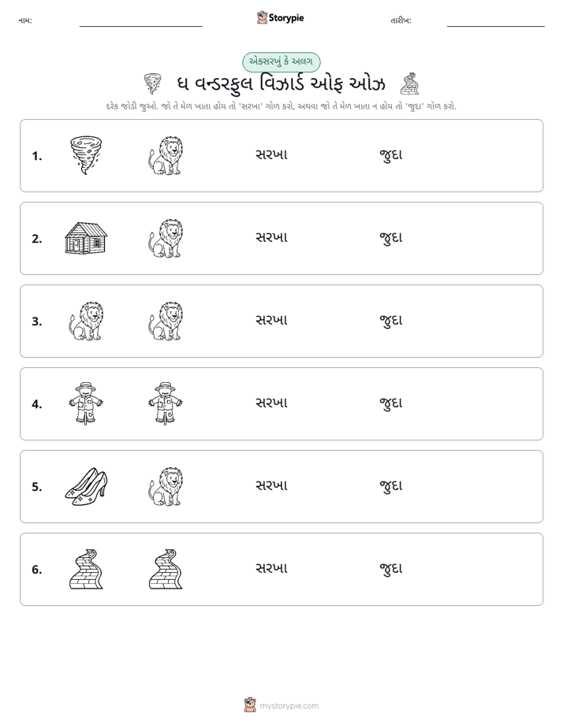Click the tornado picture in row 1
The width and height of the screenshot is (563, 728).
pyautogui.click(x=86, y=155)
